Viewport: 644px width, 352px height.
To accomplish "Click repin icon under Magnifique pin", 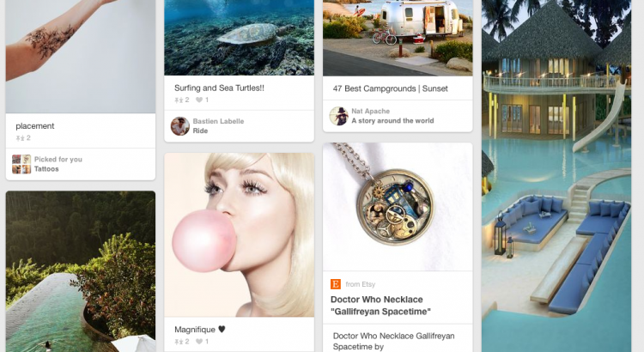I will [179, 342].
